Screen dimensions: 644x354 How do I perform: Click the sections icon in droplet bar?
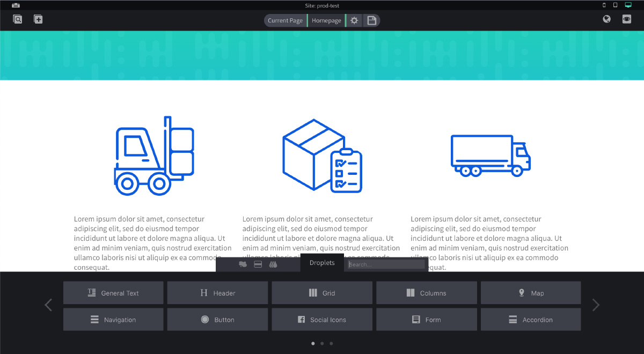coord(258,264)
